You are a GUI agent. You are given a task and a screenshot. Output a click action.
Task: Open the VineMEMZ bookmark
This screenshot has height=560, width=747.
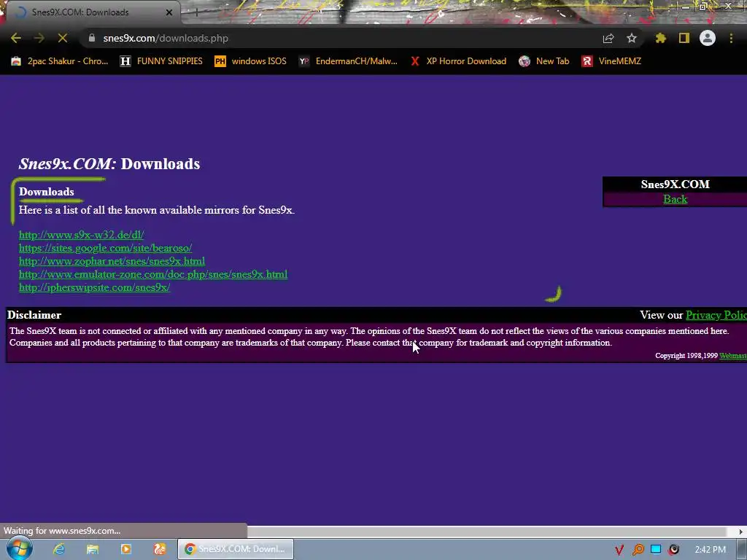tap(611, 61)
